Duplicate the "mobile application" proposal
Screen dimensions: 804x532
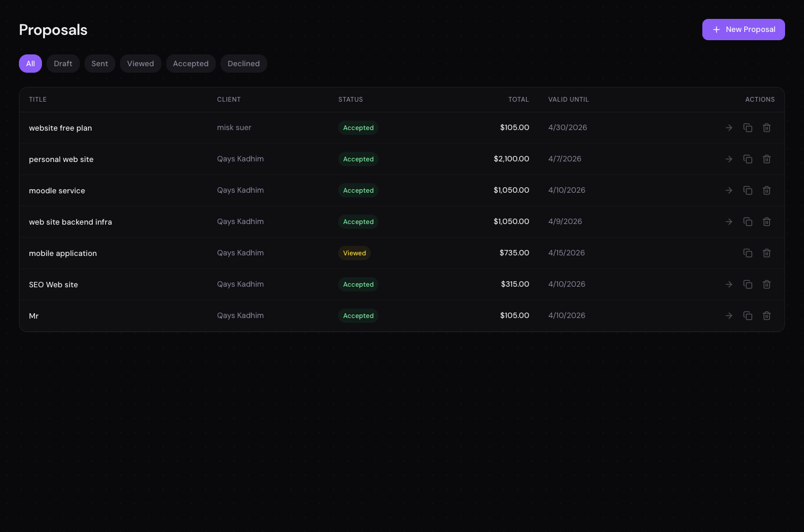[x=748, y=253]
